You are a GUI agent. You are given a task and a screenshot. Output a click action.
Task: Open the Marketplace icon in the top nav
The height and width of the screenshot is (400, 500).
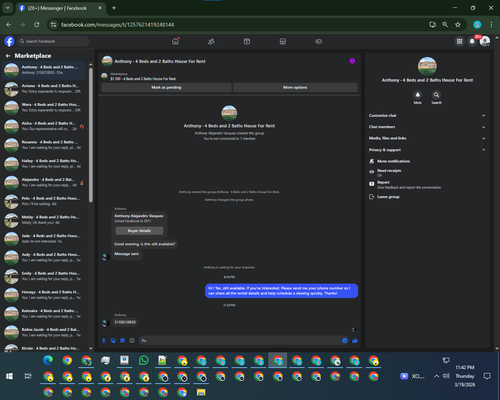(283, 41)
